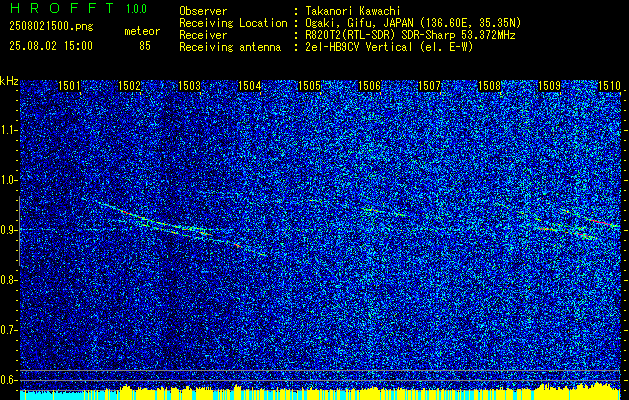Click the 1508 time marker
The width and height of the screenshot is (629, 400).
(x=489, y=86)
